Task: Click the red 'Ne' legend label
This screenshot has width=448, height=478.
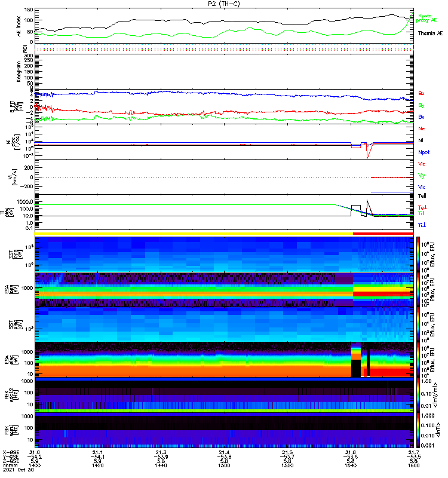Action: 422,128
